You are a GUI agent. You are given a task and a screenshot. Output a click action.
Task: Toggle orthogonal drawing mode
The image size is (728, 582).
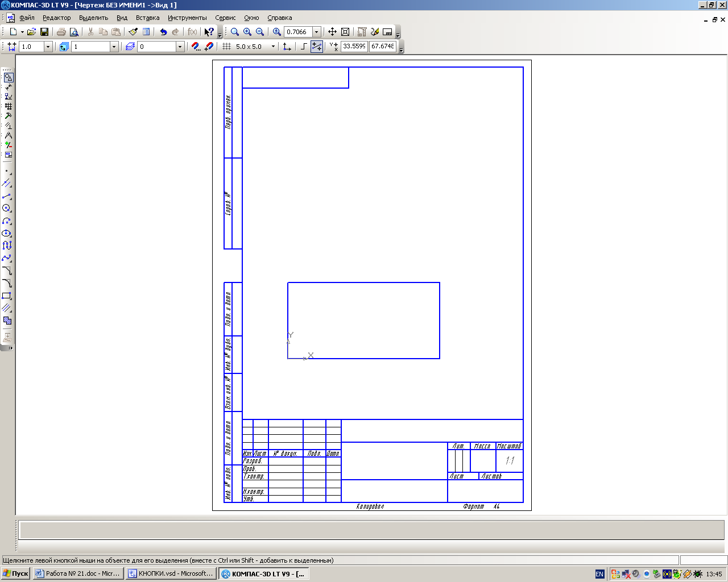pyautogui.click(x=304, y=47)
